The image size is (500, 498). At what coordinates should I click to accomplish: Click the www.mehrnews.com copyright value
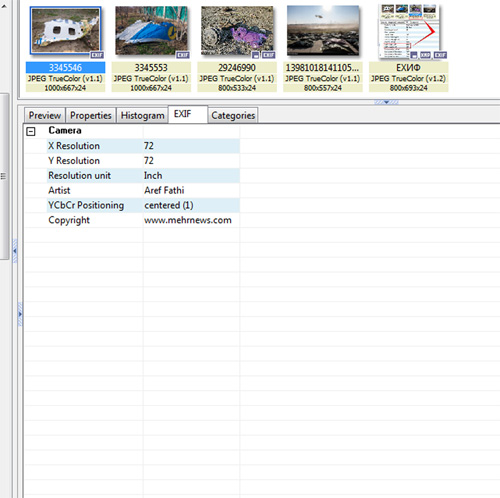188,220
